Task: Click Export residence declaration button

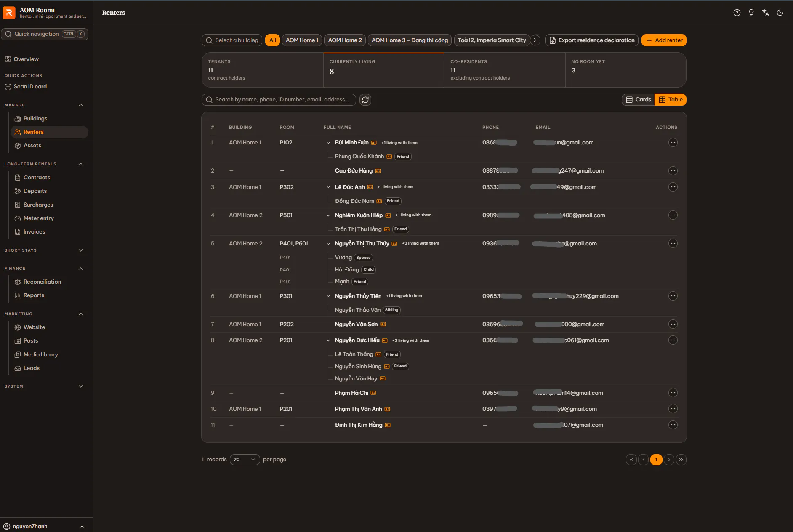Action: click(591, 40)
